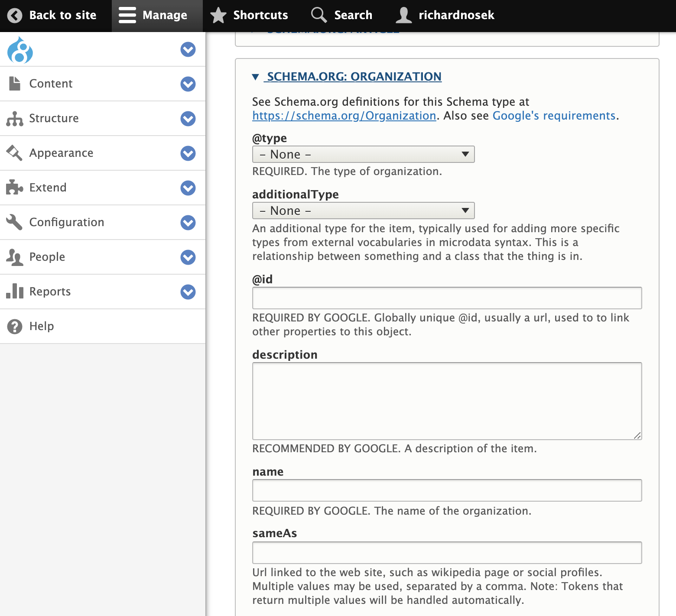Click the Help question mark icon
The image size is (676, 616).
15,326
